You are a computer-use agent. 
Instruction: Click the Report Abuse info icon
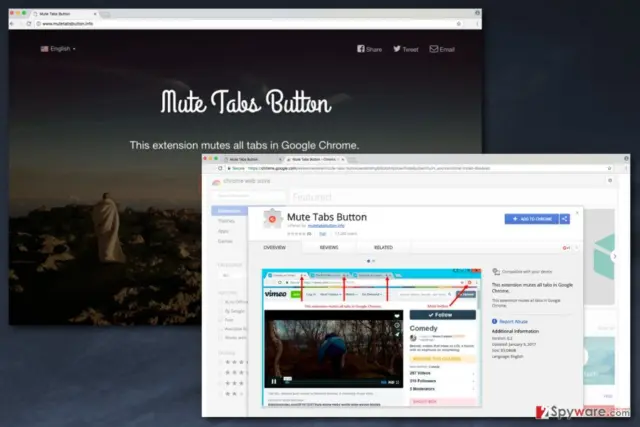(x=494, y=321)
